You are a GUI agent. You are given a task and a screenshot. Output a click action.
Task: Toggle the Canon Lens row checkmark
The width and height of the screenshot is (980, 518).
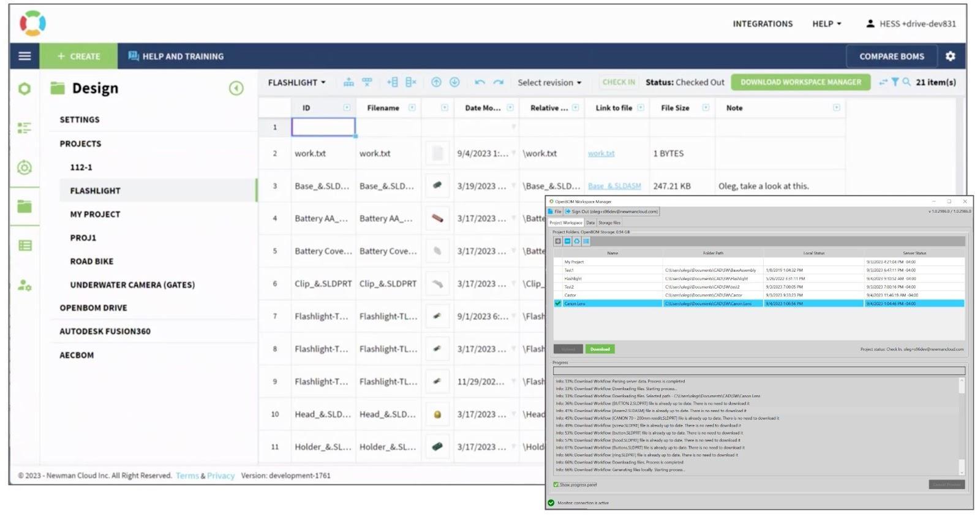[558, 303]
